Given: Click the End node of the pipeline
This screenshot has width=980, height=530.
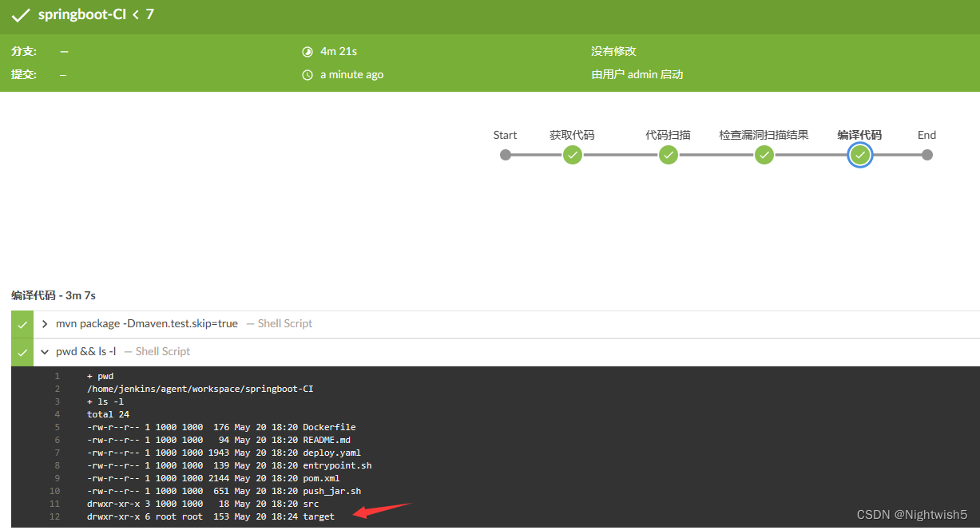Looking at the screenshot, I should pyautogui.click(x=926, y=155).
